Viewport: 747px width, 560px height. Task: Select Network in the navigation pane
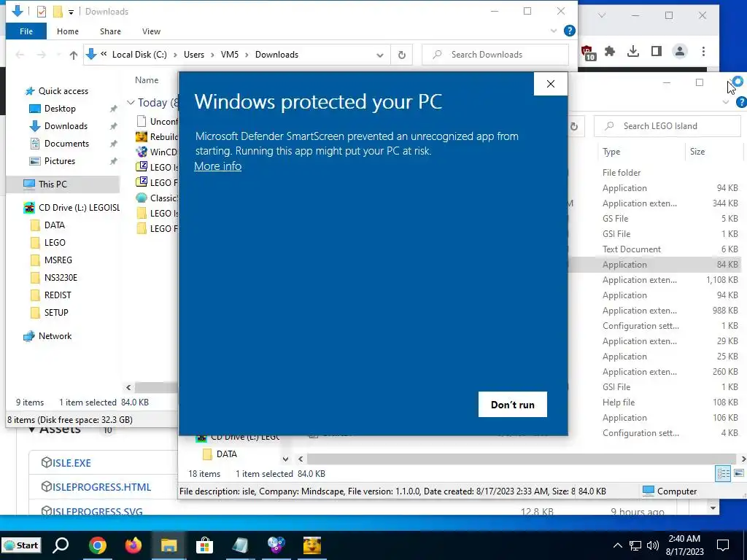point(55,336)
